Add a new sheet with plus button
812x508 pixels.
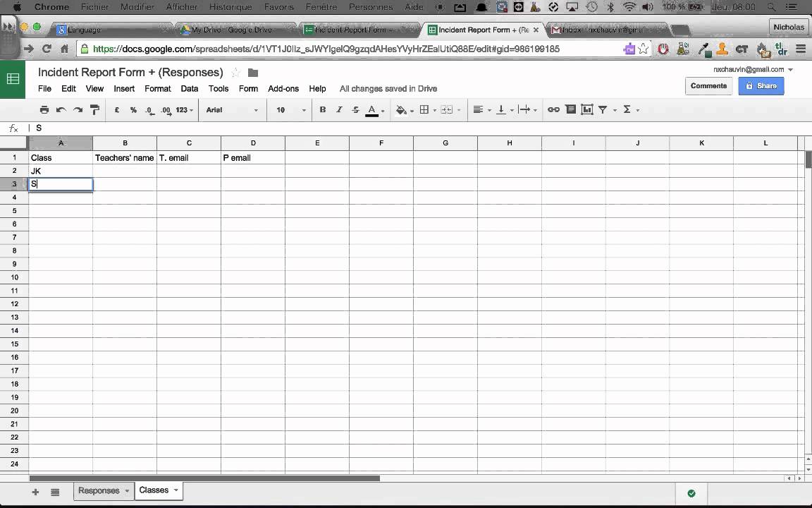(35, 492)
